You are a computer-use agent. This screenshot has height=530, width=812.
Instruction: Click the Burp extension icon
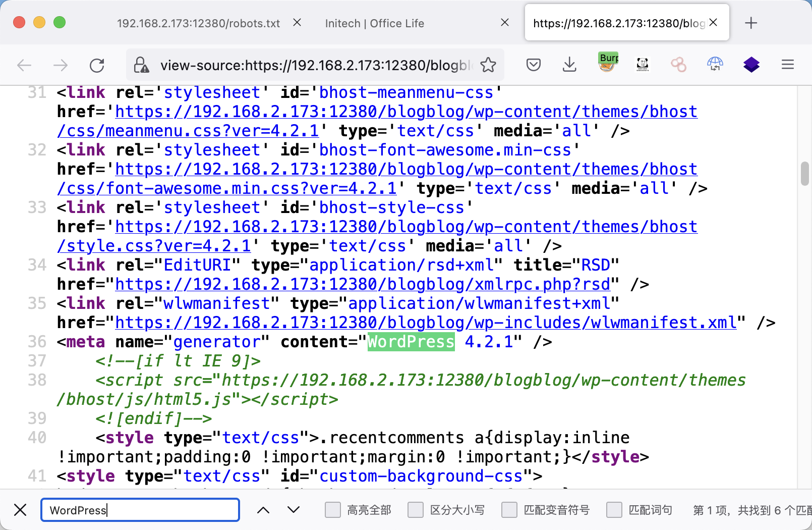(608, 63)
